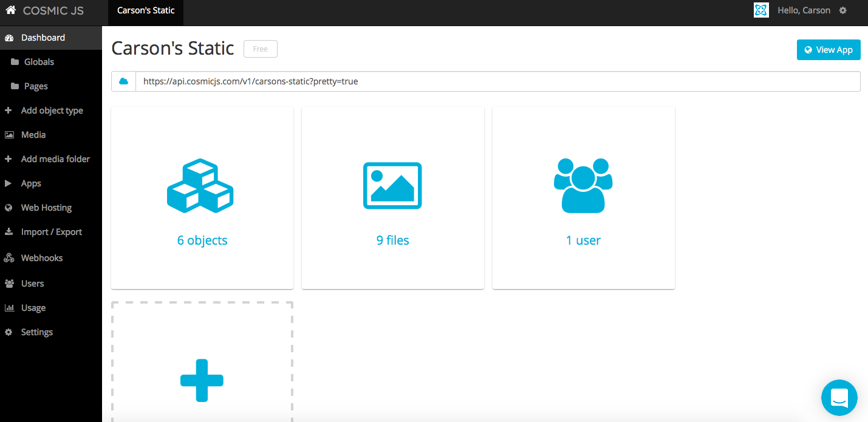This screenshot has height=422, width=868.
Task: Click the image icon on files card
Action: click(392, 186)
